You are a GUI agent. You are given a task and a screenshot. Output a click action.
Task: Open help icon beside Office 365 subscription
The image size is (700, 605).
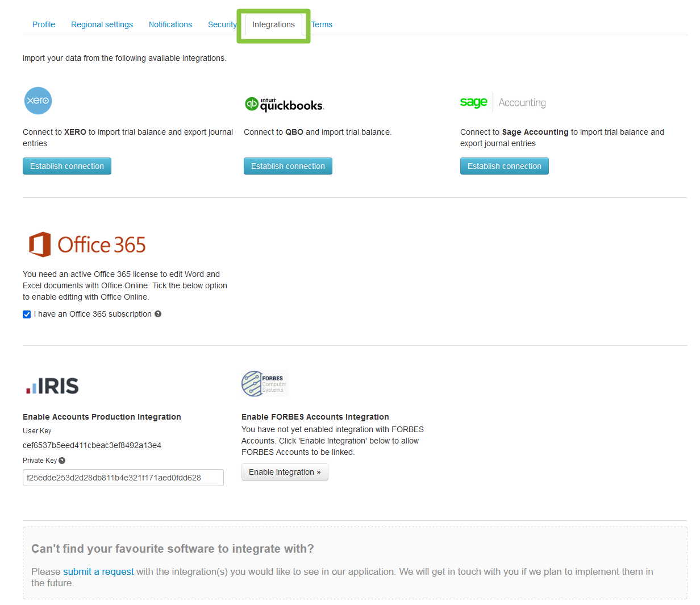coord(158,314)
